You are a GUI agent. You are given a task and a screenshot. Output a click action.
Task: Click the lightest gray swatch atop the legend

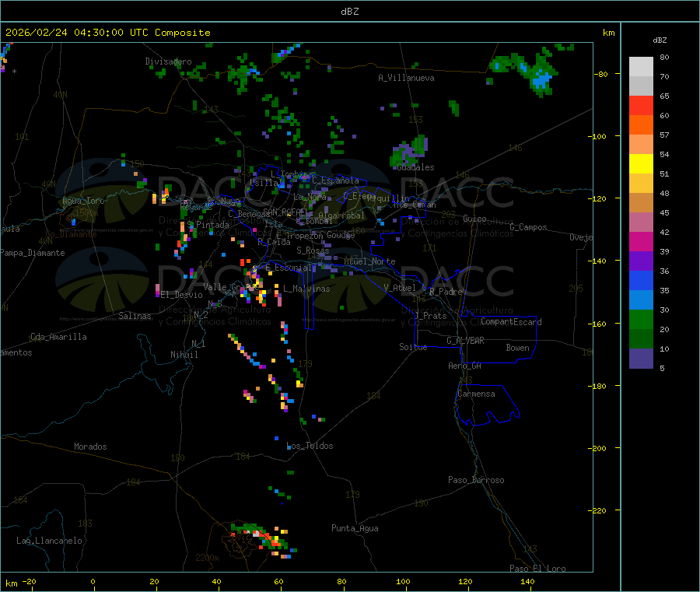[x=641, y=67]
